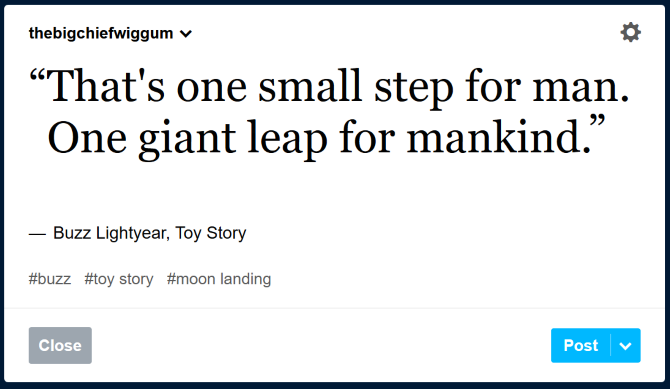Select the #toy story tag
This screenshot has width=670, height=389.
tap(119, 279)
